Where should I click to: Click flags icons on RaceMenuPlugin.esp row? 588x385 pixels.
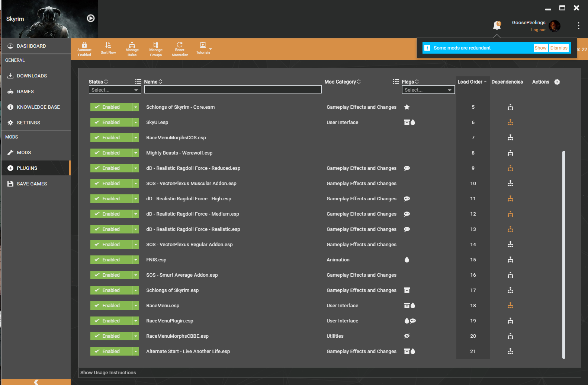coord(410,321)
